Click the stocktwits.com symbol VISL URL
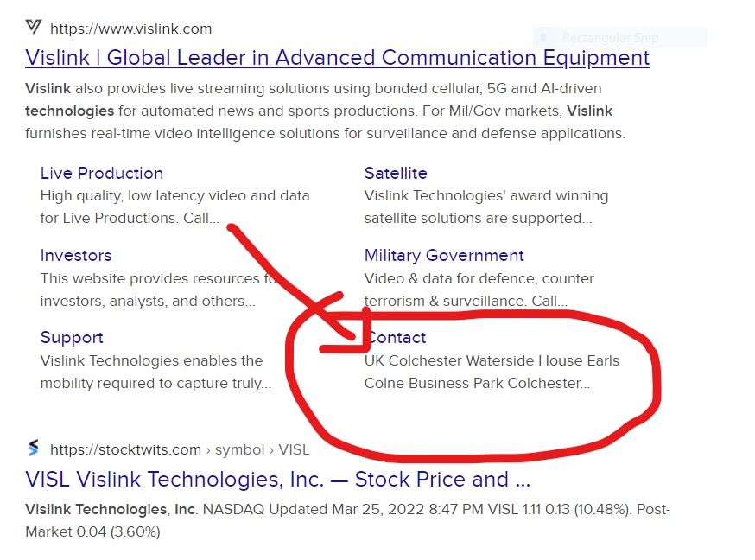The height and width of the screenshot is (560, 755). 180,449
